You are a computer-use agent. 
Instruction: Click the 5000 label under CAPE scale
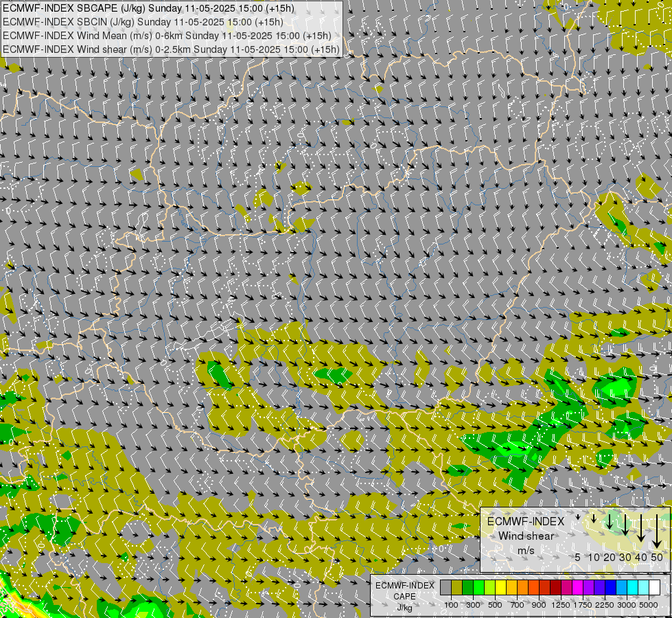[x=649, y=605]
